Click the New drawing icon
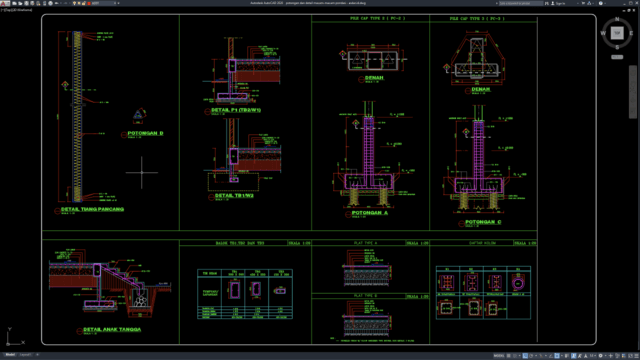This screenshot has height=360, width=640. point(15,3)
